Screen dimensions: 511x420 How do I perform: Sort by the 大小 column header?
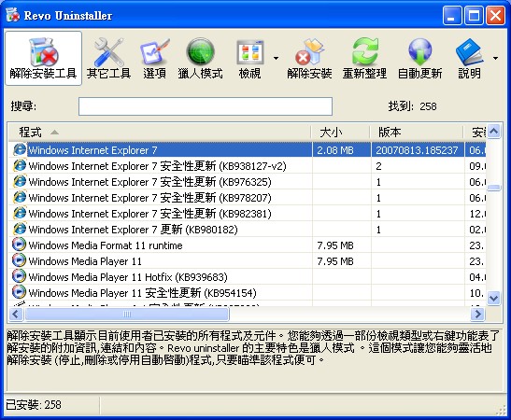pos(341,133)
